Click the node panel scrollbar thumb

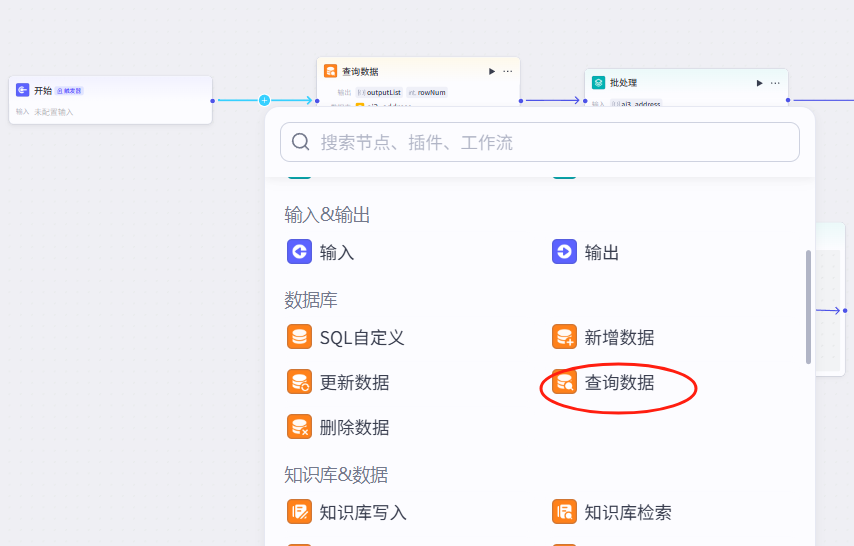tap(808, 307)
